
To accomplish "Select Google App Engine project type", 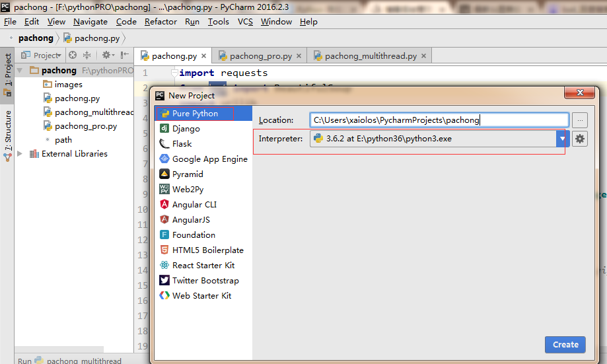I will click(203, 159).
